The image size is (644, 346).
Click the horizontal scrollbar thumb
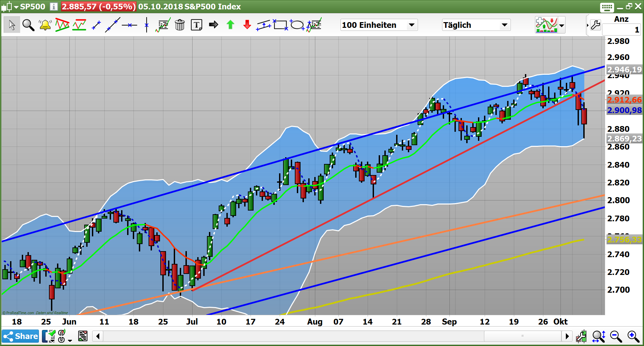(523, 336)
